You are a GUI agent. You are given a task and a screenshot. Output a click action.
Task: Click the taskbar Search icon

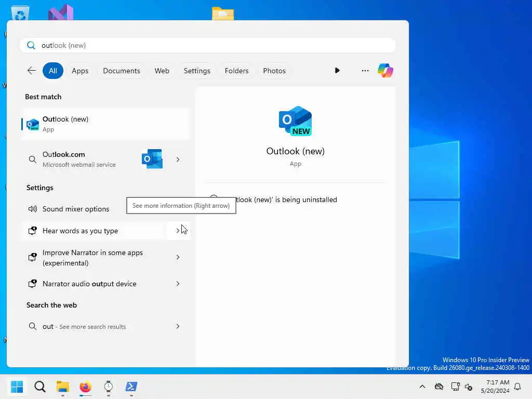tap(39, 387)
